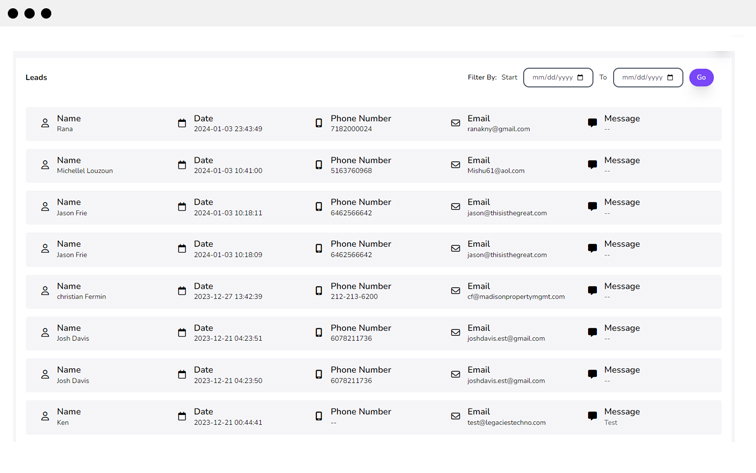This screenshot has width=756, height=473.
Task: Click the calendar icon beside 2023-12-21 00:44:41
Action: (x=182, y=417)
